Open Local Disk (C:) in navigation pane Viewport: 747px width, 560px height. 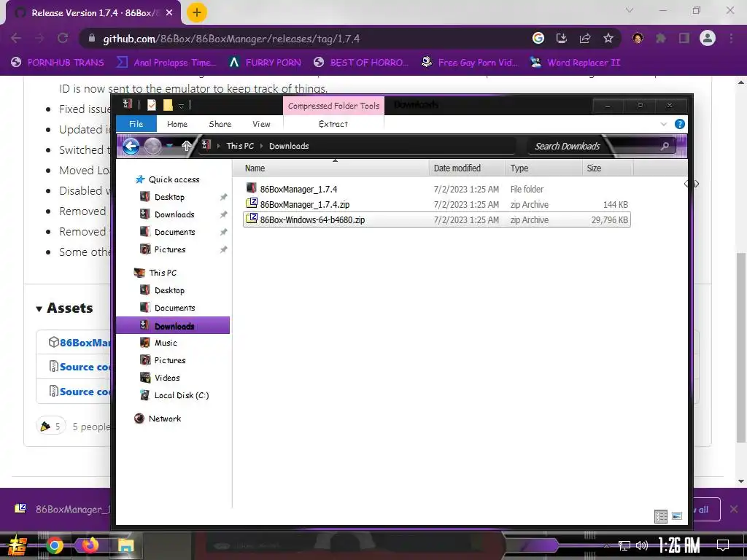pyautogui.click(x=182, y=395)
